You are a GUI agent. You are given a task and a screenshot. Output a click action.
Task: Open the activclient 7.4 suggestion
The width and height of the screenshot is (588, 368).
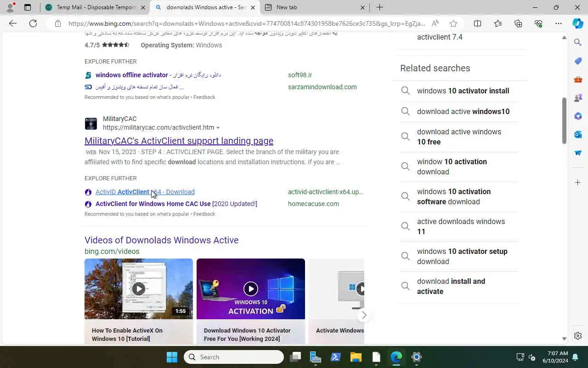click(440, 37)
